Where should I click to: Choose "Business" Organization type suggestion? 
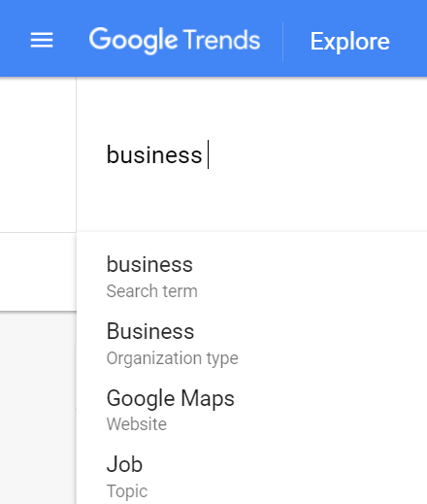click(x=251, y=344)
